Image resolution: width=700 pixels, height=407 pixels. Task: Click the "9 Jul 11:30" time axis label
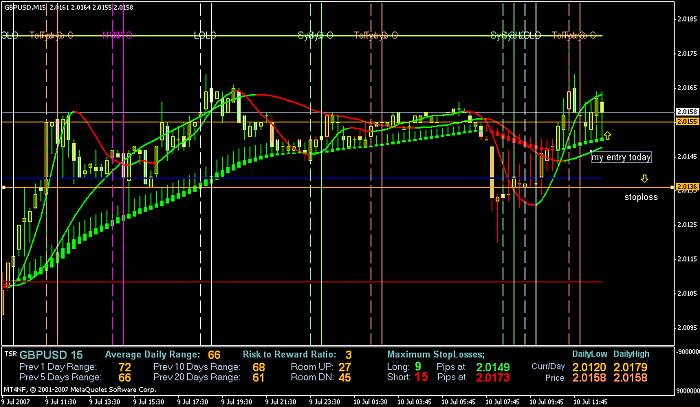[62, 401]
